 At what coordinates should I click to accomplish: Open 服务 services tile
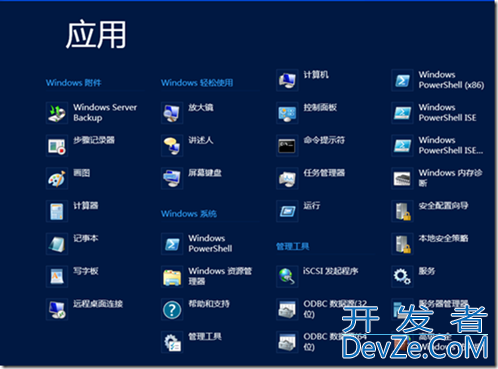coord(414,276)
